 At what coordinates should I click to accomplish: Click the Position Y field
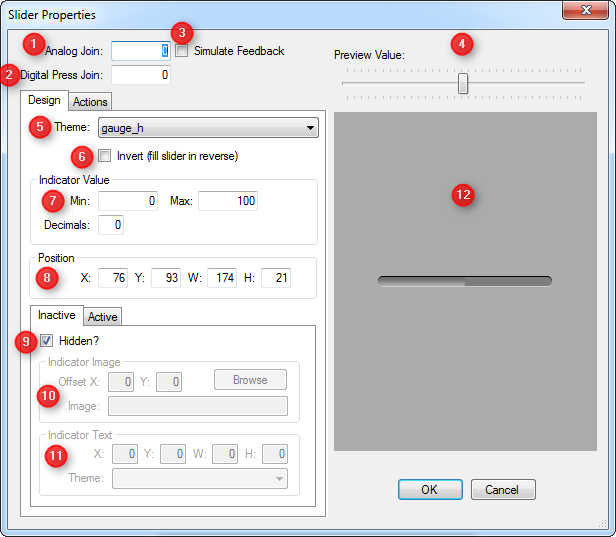[165, 277]
